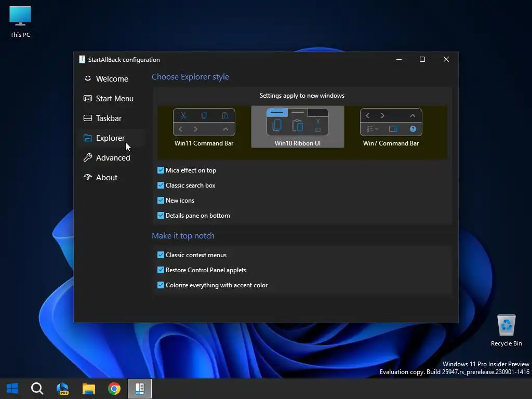Close the StartAllBack configuration window
The width and height of the screenshot is (532, 399).
click(446, 59)
